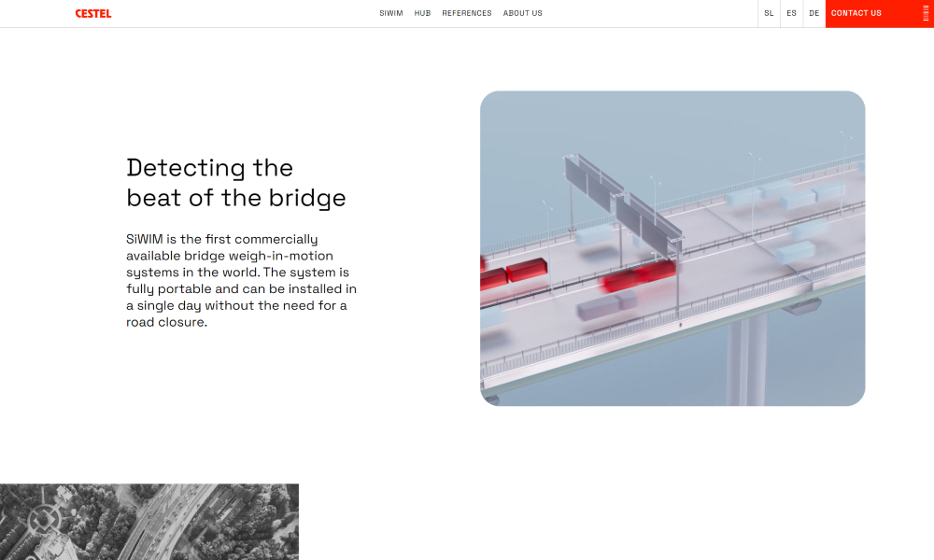Image resolution: width=934 pixels, height=560 pixels.
Task: Click the 'Detecting the beat of the bridge' heading
Action: (235, 182)
